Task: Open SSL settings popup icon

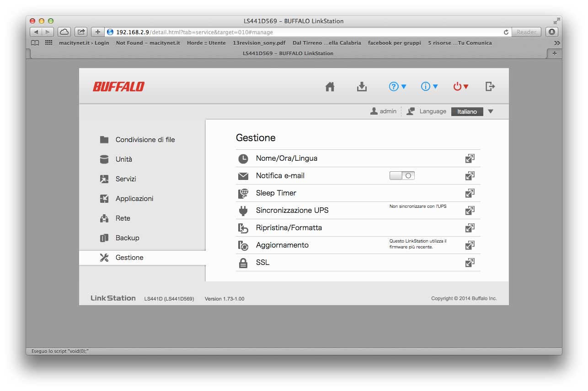Action: (x=470, y=263)
